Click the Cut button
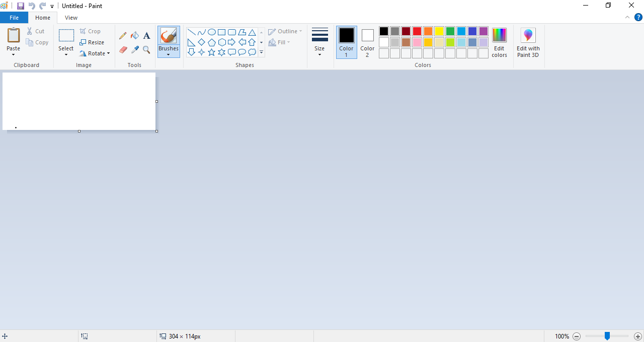This screenshot has width=644, height=342. pyautogui.click(x=36, y=31)
